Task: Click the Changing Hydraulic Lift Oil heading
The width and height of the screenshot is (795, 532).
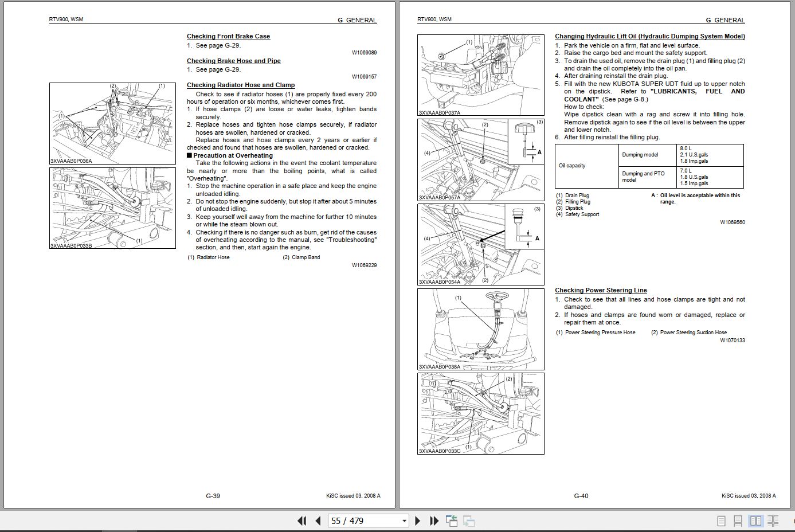Action: pos(650,36)
